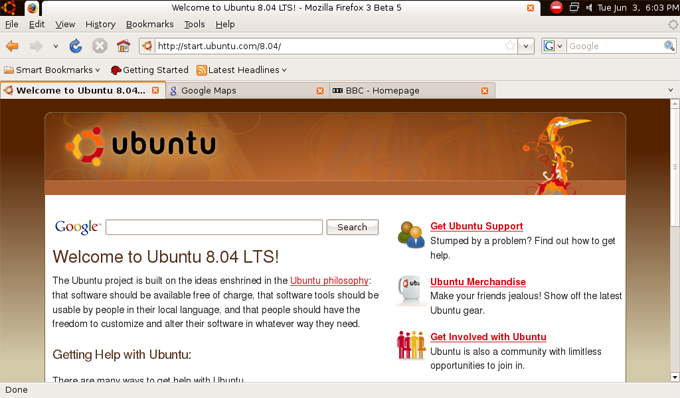
Task: Open the Help menu
Action: point(225,24)
